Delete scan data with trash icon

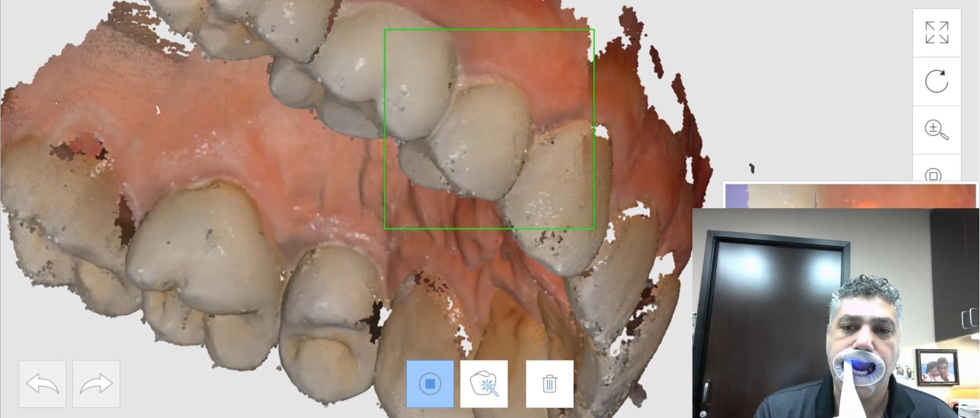tap(549, 384)
